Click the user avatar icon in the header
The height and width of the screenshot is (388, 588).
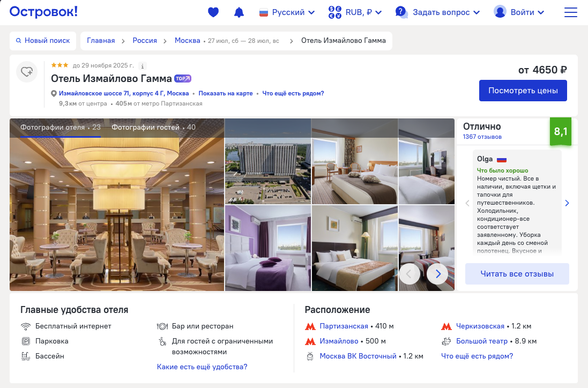(x=500, y=12)
